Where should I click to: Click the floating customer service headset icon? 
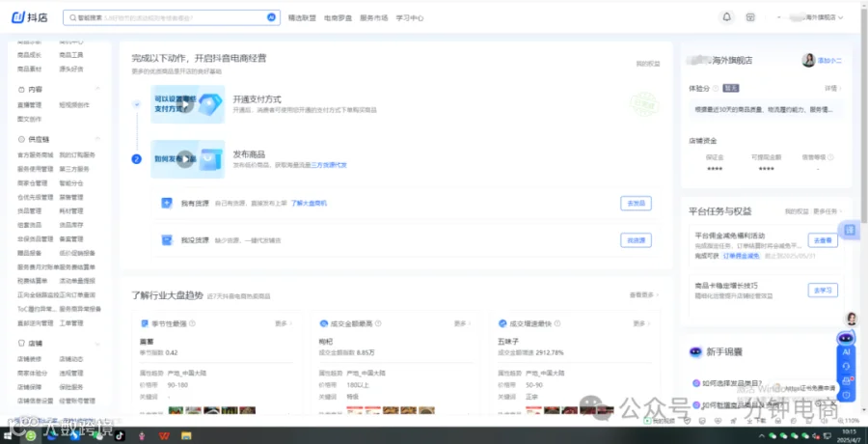coord(846,366)
